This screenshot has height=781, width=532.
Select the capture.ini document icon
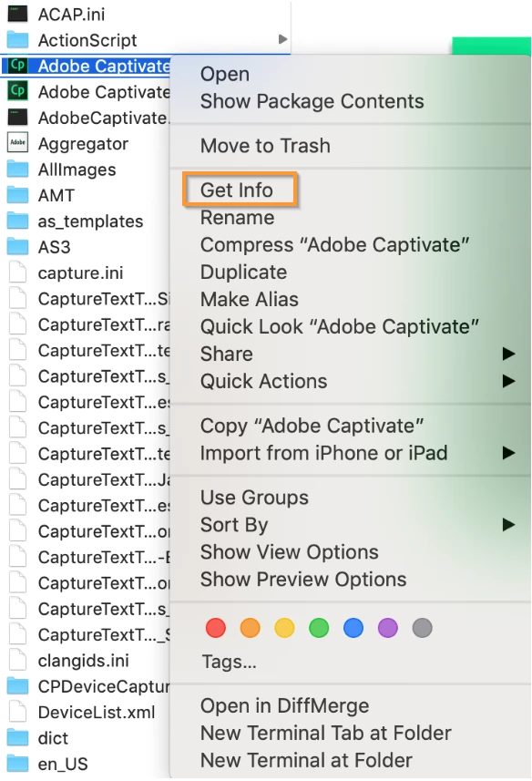[18, 272]
